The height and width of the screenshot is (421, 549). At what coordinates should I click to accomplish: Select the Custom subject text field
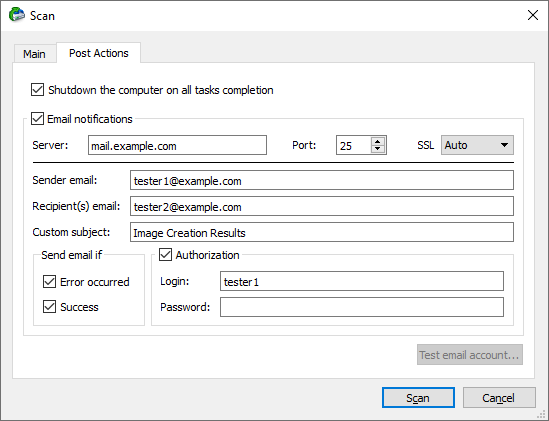point(322,232)
